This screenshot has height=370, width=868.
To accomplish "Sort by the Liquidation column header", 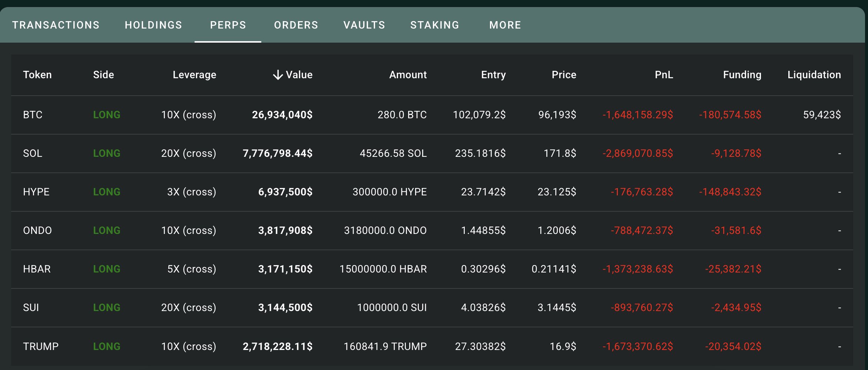I will (814, 75).
